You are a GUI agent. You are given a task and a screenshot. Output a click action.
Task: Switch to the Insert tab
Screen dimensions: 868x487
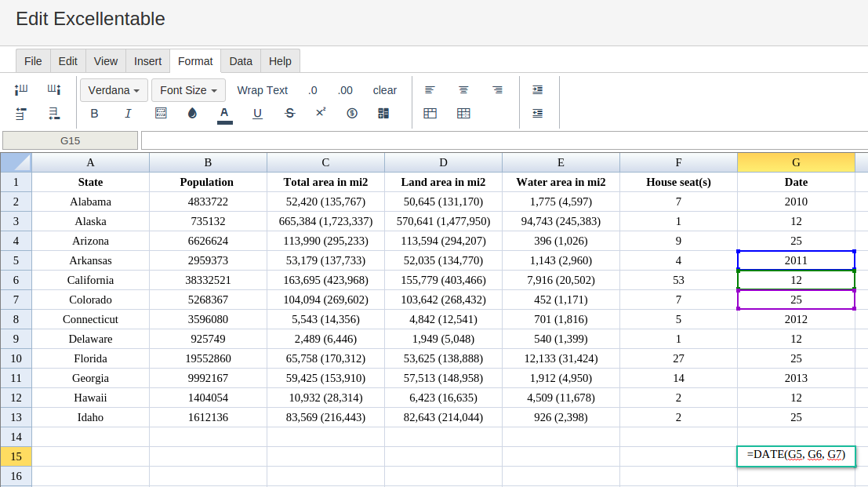point(147,61)
